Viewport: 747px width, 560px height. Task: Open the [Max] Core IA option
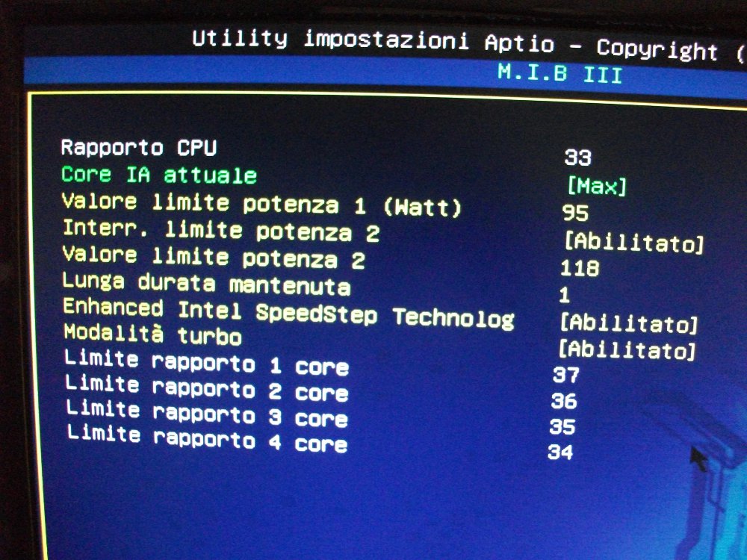coord(597,186)
